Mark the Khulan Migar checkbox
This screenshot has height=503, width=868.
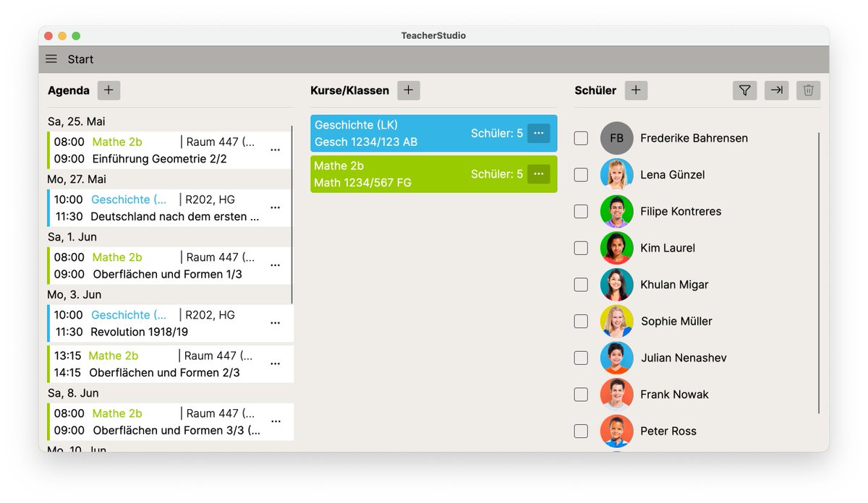(581, 285)
